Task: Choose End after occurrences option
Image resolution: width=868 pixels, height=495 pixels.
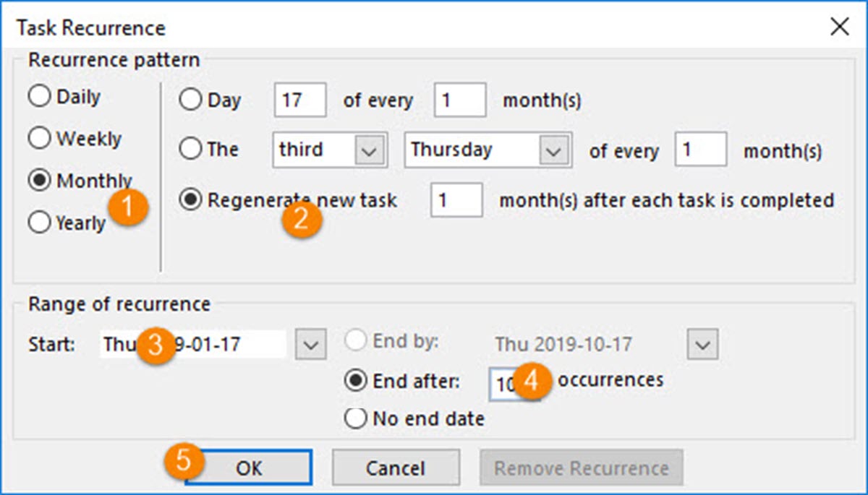Action: pyautogui.click(x=356, y=381)
